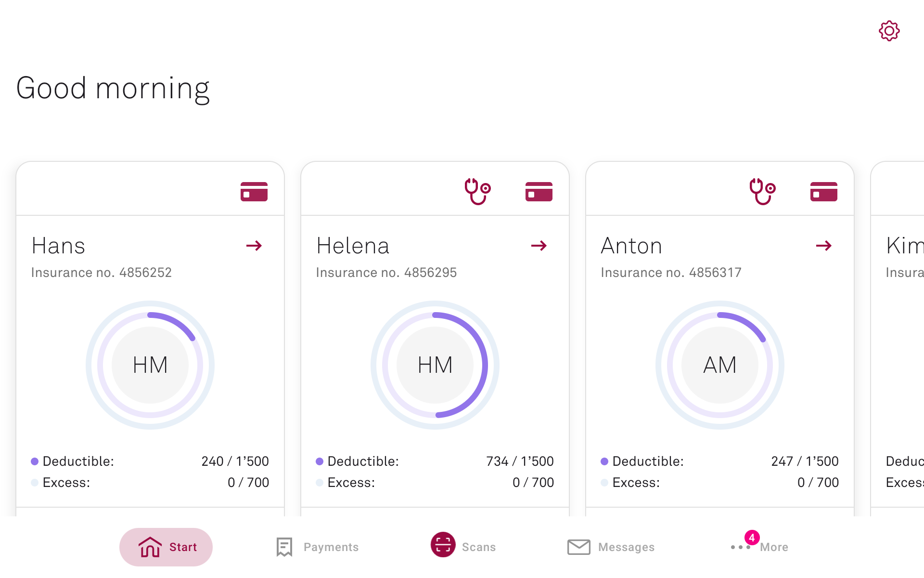Click the Helena name heading
Screen dimensions: 924x578
353,246
